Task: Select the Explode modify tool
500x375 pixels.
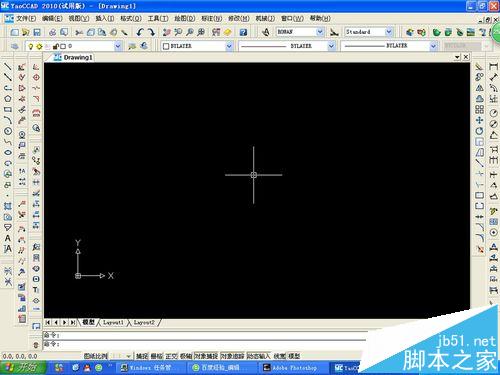Action: [480, 249]
